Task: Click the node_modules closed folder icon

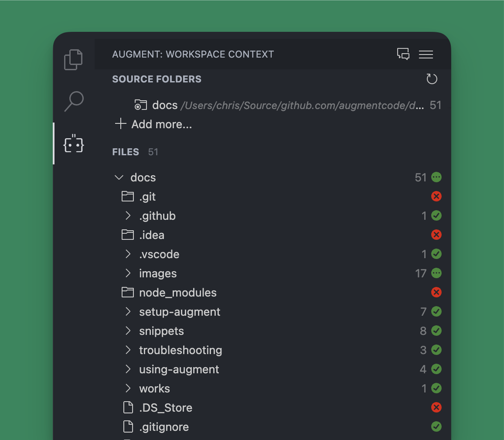Action: tap(127, 292)
